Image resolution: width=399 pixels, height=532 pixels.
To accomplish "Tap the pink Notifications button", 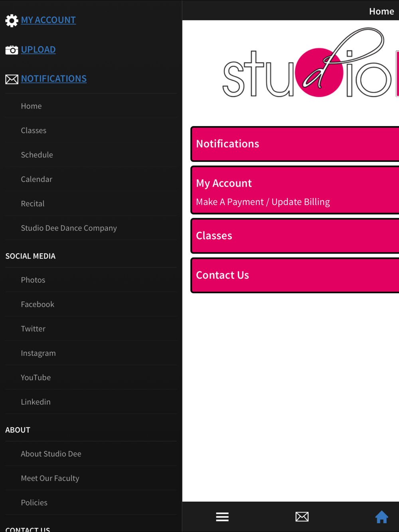I will [295, 144].
